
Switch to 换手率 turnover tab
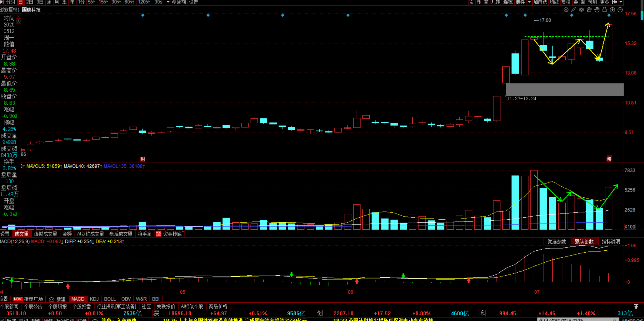(145, 234)
